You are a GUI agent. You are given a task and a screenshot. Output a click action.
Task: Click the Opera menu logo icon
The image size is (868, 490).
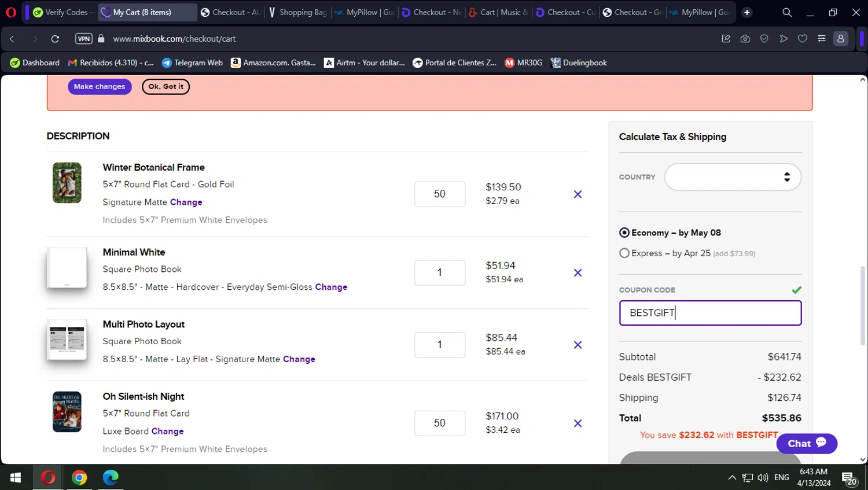[10, 12]
